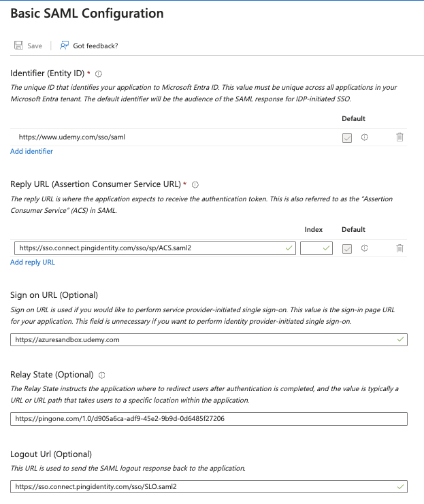
Task: Click the Save button label
Action: point(35,46)
